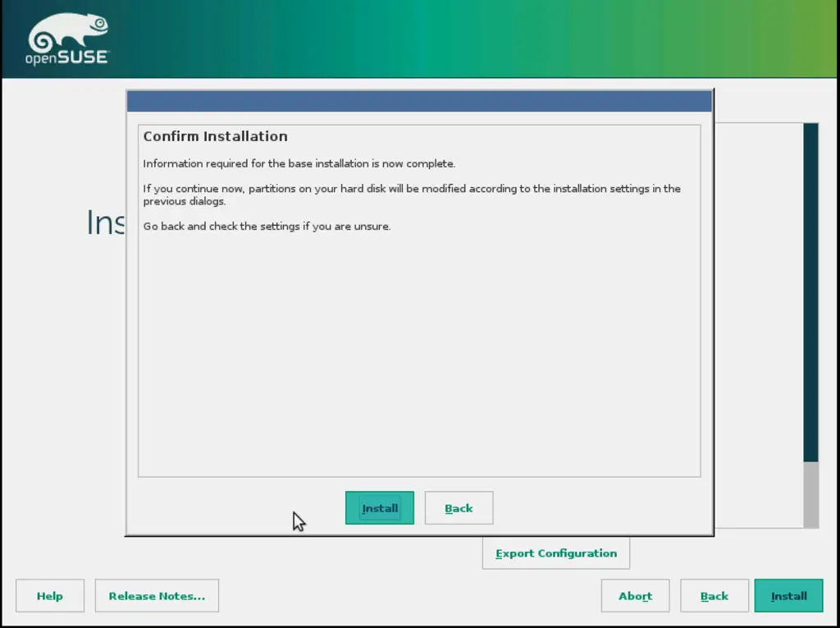Image resolution: width=840 pixels, height=628 pixels.
Task: Click the 'Go back and check the settings' line
Action: pos(267,227)
